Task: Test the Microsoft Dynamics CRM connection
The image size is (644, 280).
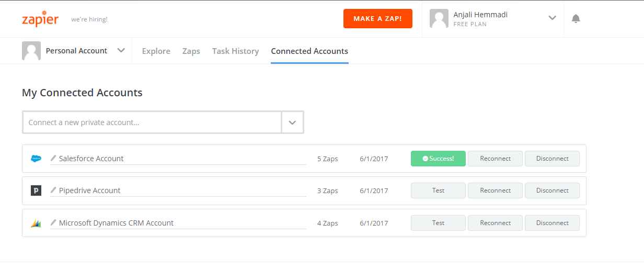Action: (438, 223)
